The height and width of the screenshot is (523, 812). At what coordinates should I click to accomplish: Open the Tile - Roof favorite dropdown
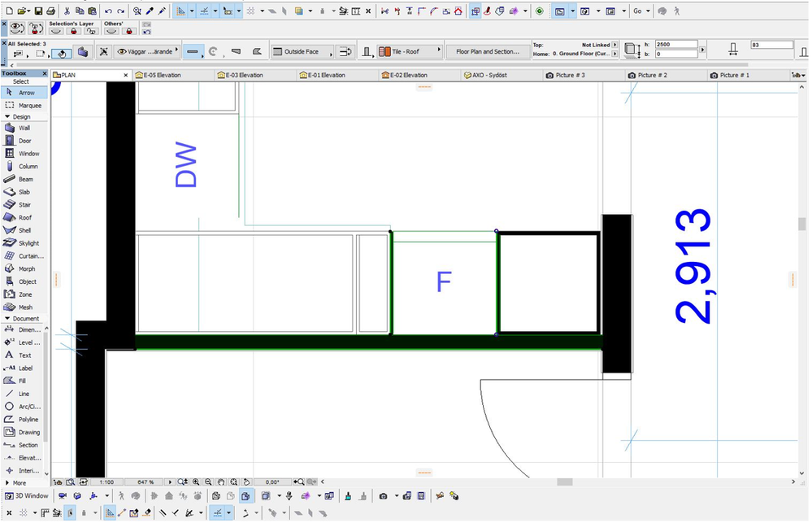click(435, 50)
